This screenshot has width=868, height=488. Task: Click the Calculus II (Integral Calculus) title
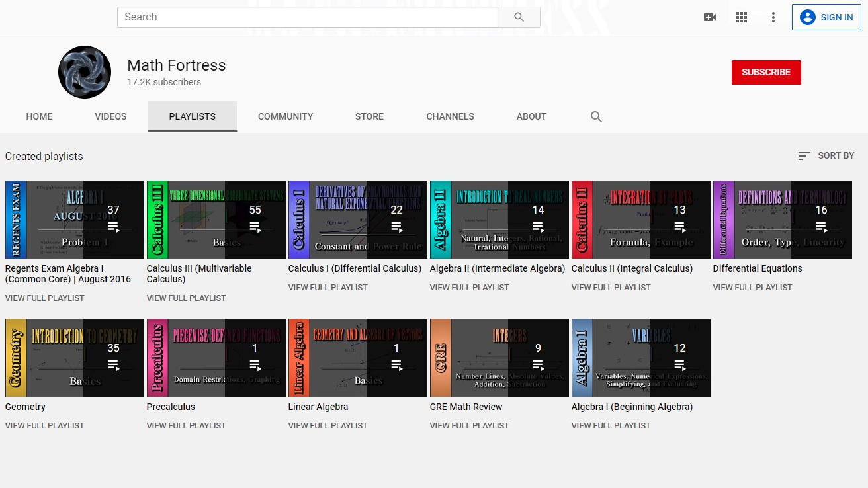632,268
